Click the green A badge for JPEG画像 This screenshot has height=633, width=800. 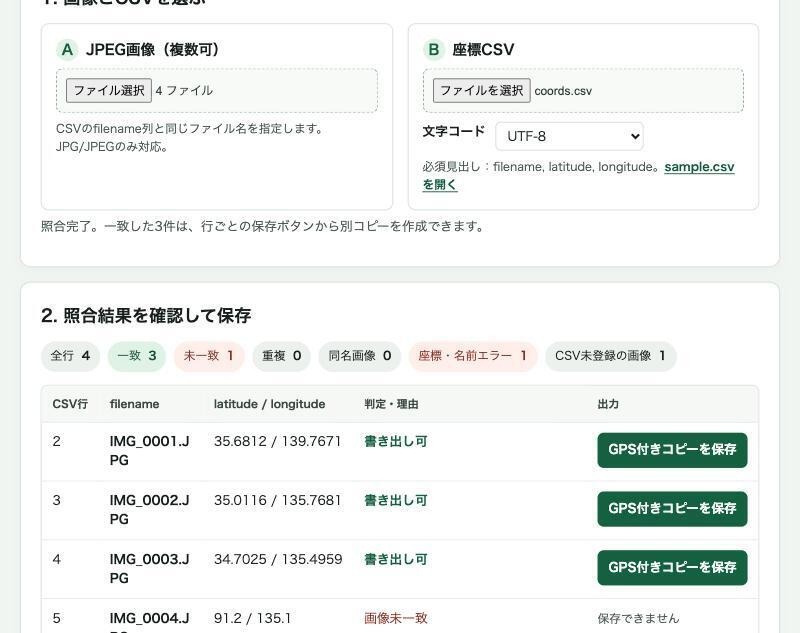point(67,50)
